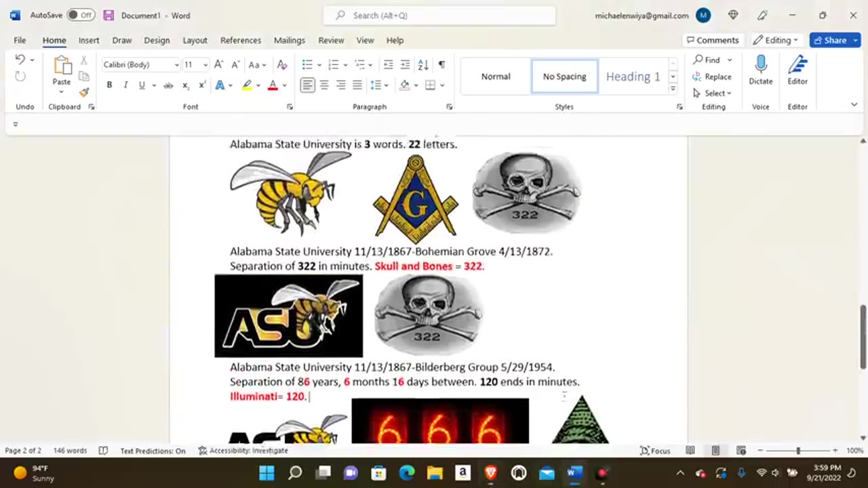Apply subscript formatting
Screen dimensions: 868x488
click(186, 85)
